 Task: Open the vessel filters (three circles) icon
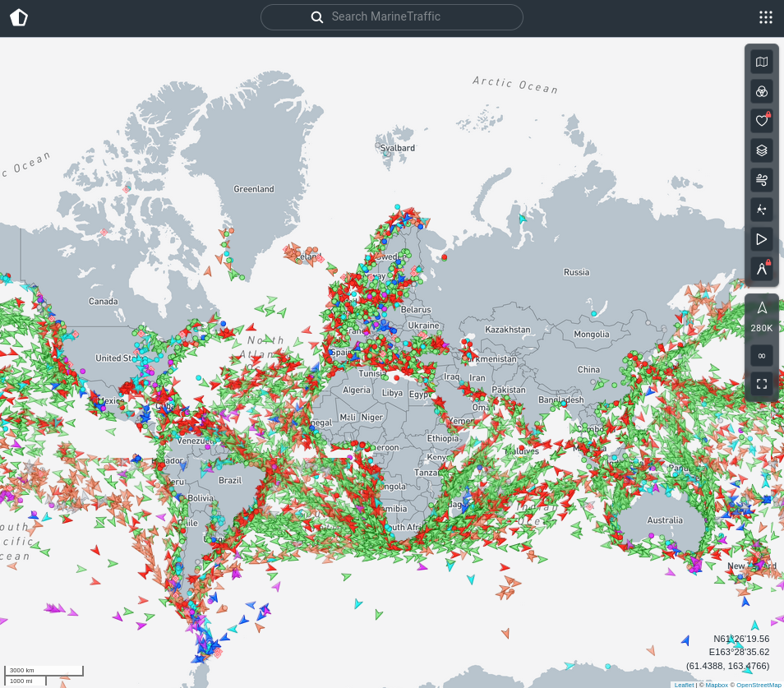pos(762,91)
